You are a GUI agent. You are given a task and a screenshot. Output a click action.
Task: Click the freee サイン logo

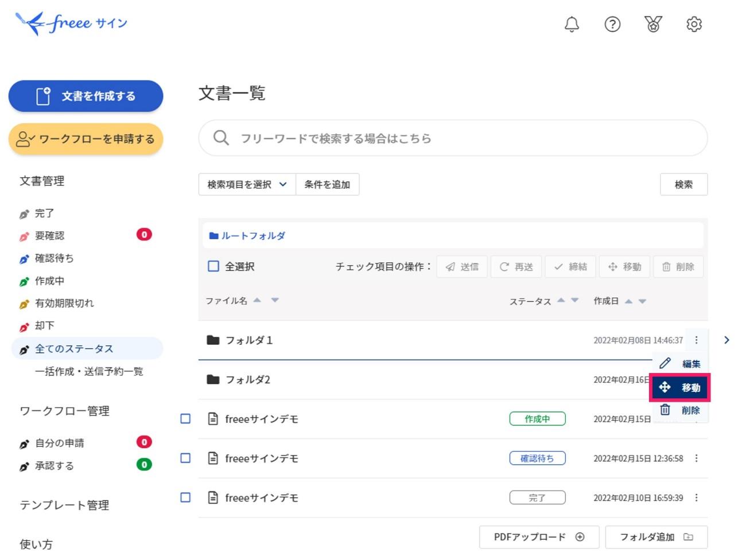(x=71, y=24)
